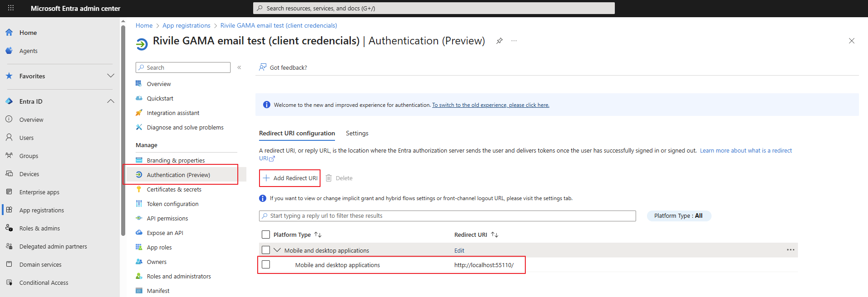The height and width of the screenshot is (297, 868).
Task: Click the Expose an API cloud icon
Action: [139, 233]
